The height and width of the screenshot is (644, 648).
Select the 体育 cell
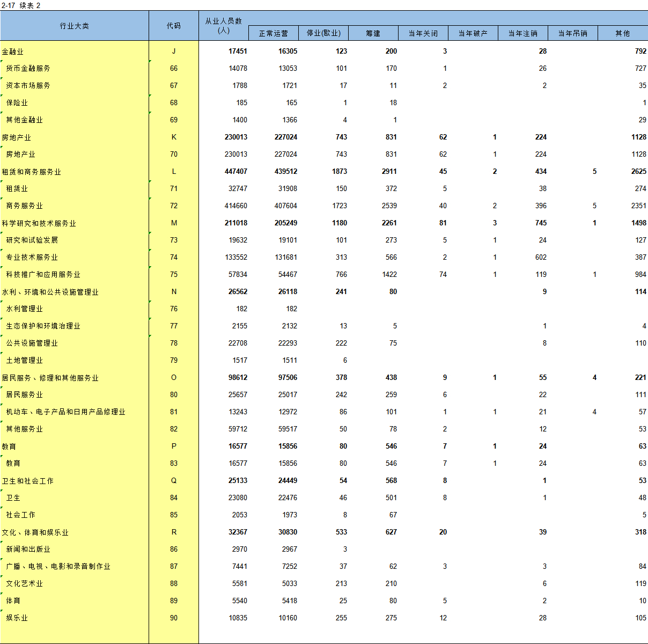point(75,601)
